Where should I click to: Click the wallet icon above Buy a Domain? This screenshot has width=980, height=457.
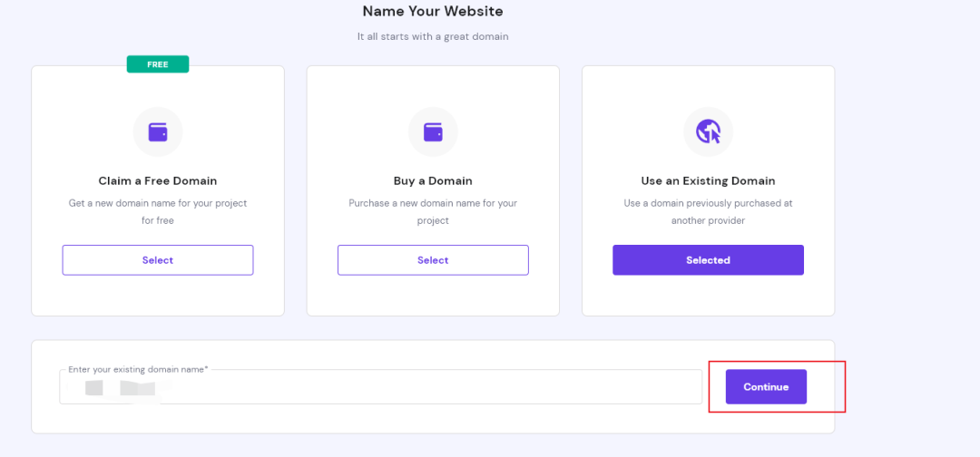point(433,132)
